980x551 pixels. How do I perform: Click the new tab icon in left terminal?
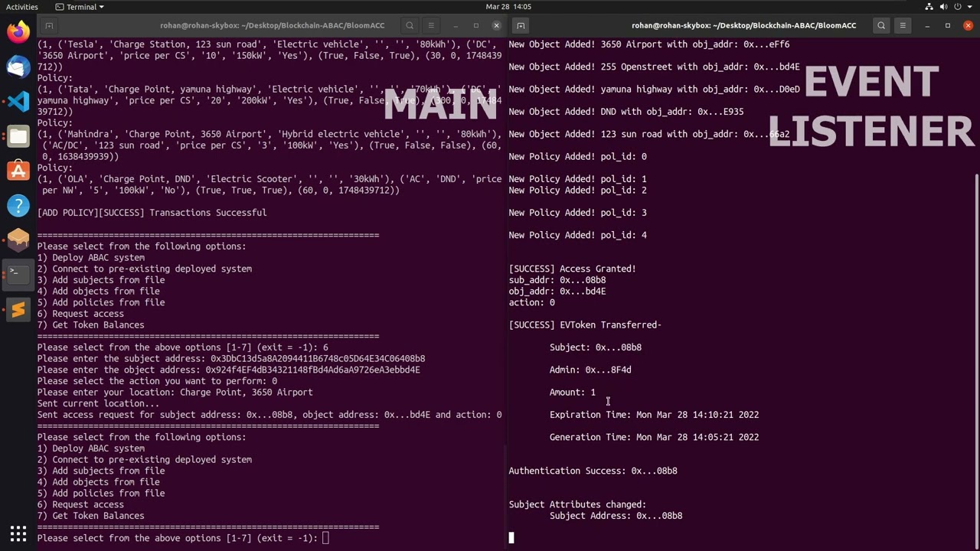click(x=49, y=25)
